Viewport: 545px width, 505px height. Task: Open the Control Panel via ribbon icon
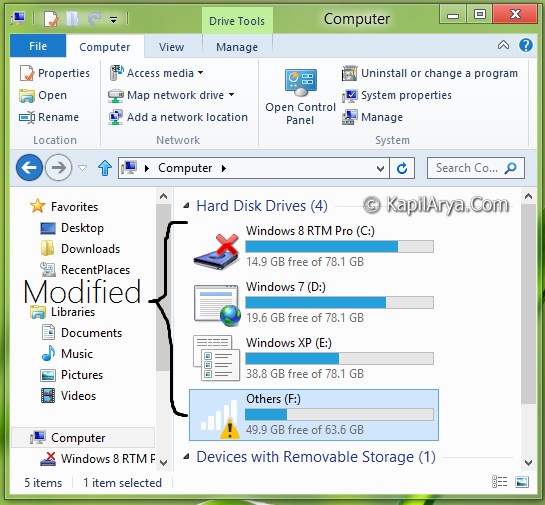[x=301, y=82]
